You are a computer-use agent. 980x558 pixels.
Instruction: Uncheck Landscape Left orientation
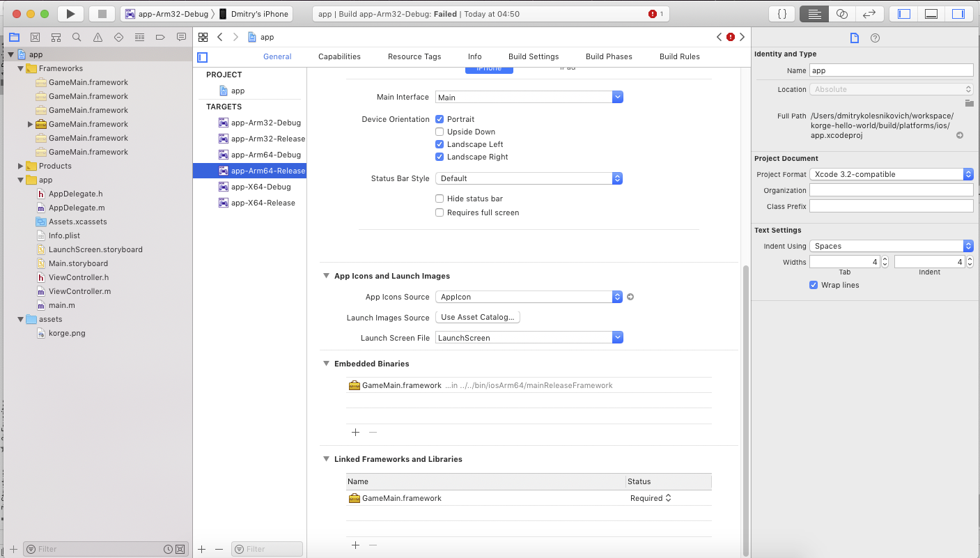440,144
